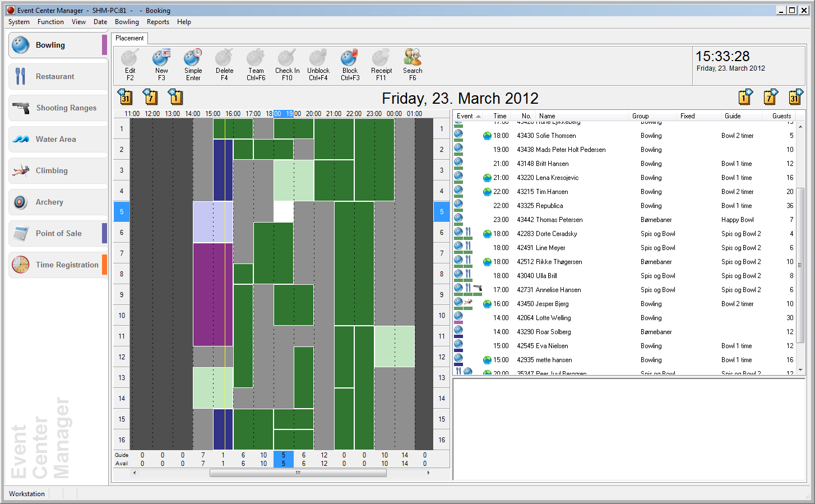Open the Function menu
The image size is (815, 504).
(x=50, y=22)
